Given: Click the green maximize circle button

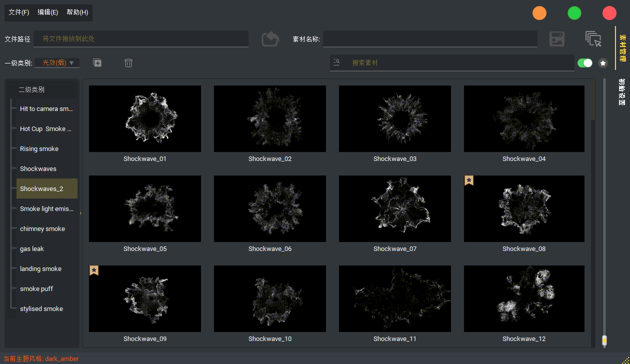Looking at the screenshot, I should point(574,13).
